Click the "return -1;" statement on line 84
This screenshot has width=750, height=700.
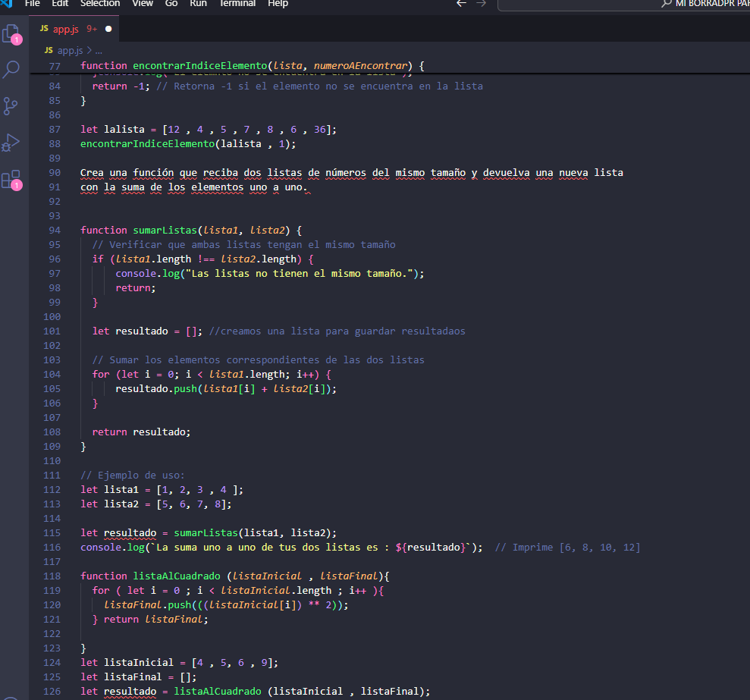[121, 86]
